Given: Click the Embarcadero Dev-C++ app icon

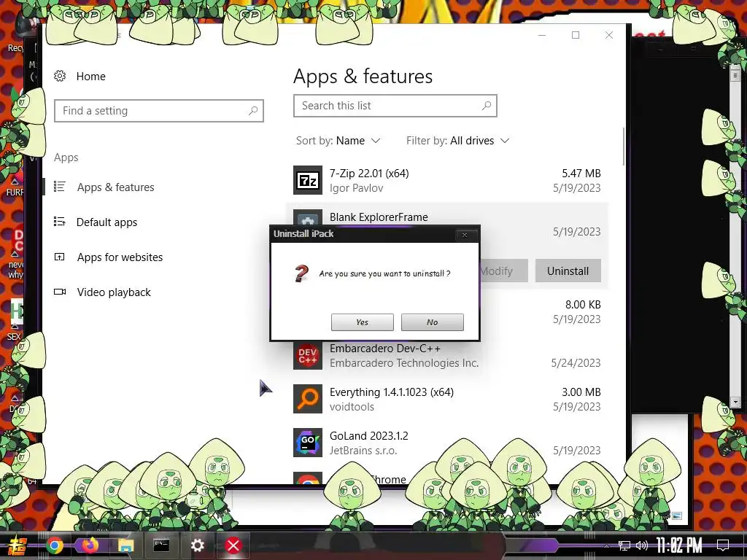Looking at the screenshot, I should (308, 355).
